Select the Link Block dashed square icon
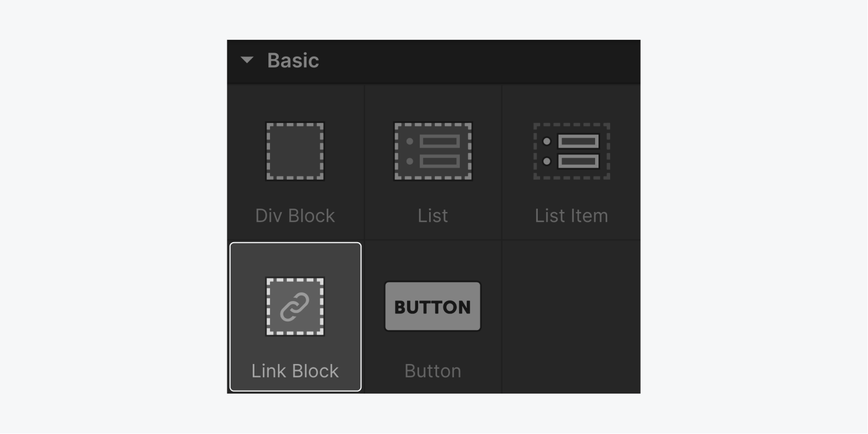The width and height of the screenshot is (868, 434). pos(295,306)
